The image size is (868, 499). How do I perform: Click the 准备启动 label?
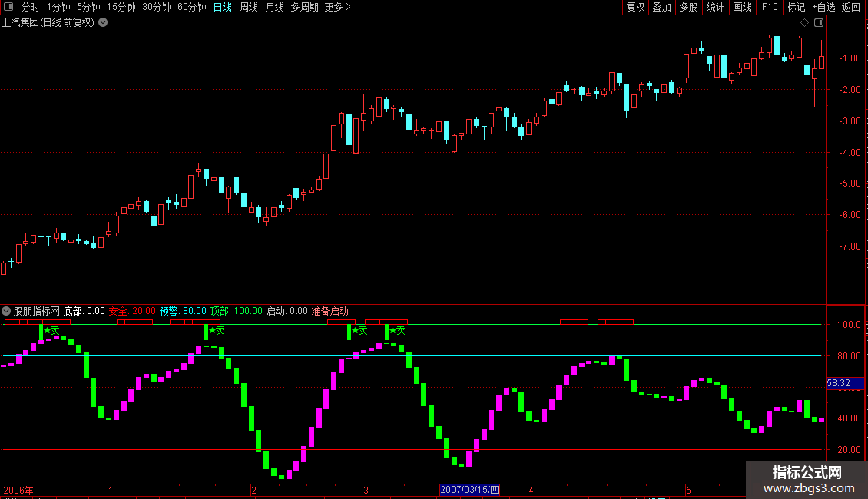coord(331,311)
